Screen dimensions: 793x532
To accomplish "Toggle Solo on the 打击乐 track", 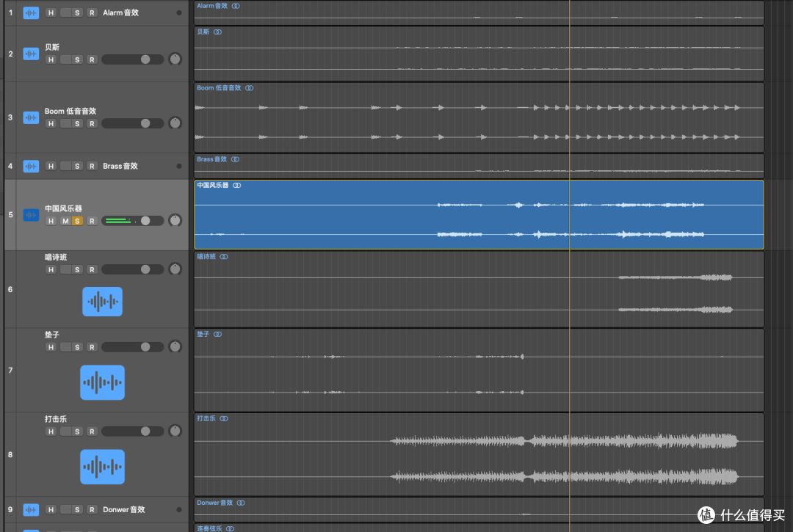I will 77,431.
